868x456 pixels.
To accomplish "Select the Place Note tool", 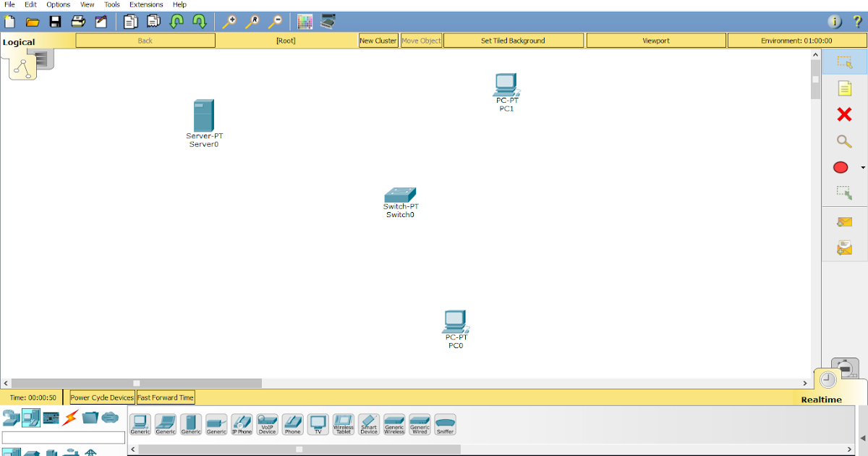I will pyautogui.click(x=844, y=88).
